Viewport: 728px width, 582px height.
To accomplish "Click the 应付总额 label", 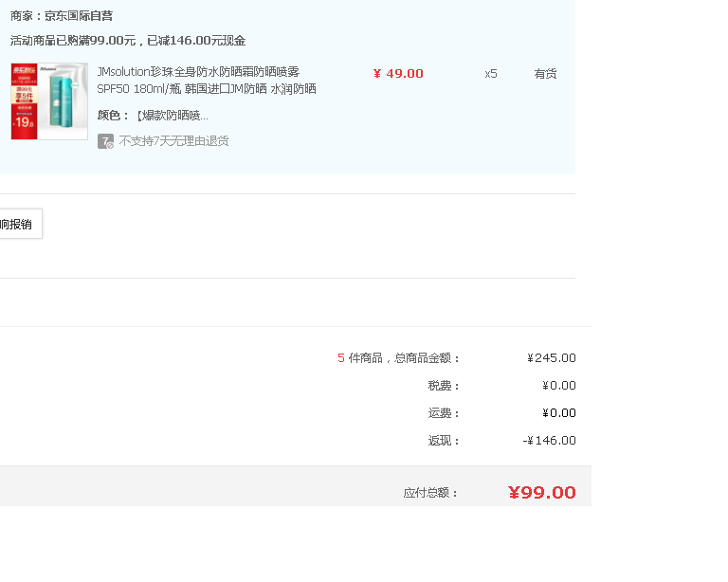I will (431, 493).
